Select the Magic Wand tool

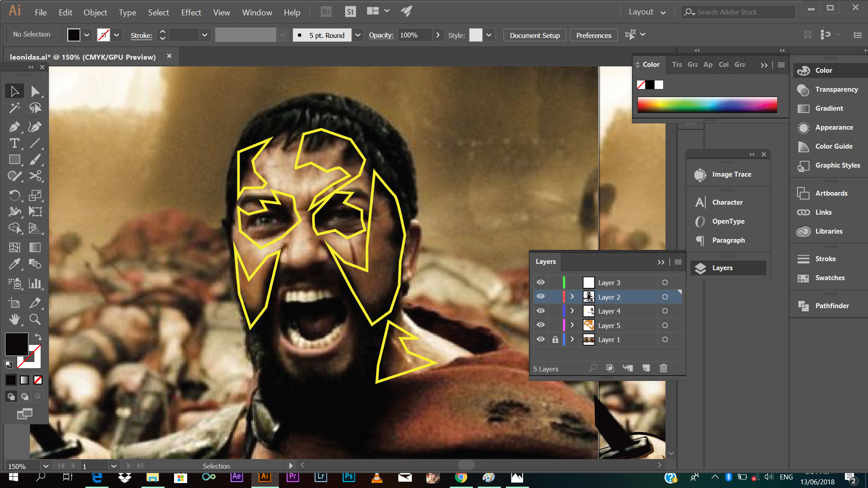point(14,108)
